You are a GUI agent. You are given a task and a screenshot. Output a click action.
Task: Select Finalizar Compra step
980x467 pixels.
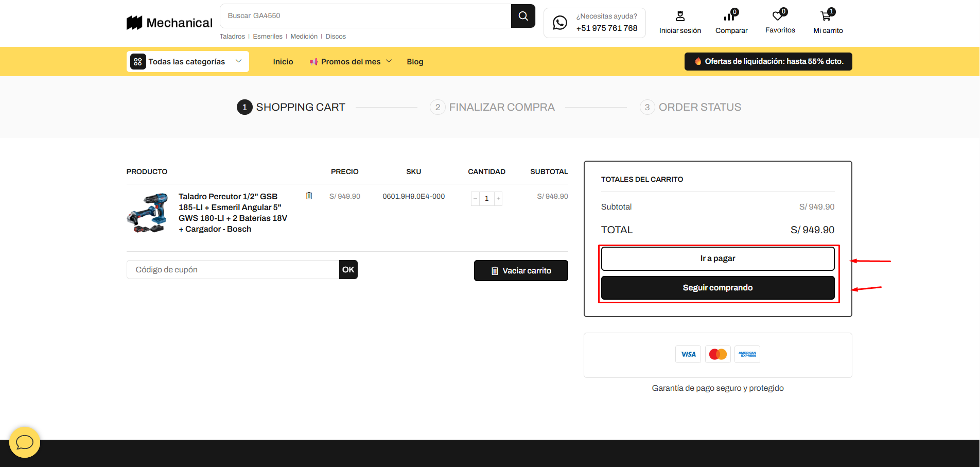pyautogui.click(x=492, y=107)
